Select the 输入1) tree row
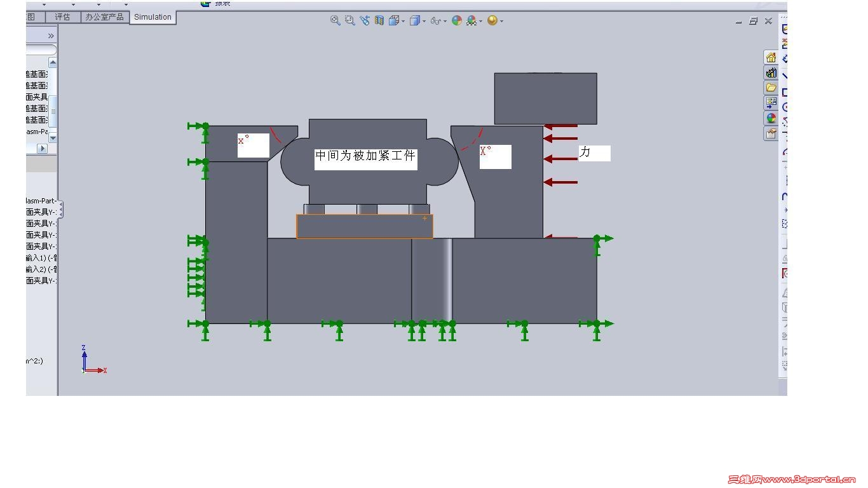The width and height of the screenshot is (868, 488). 41,258
